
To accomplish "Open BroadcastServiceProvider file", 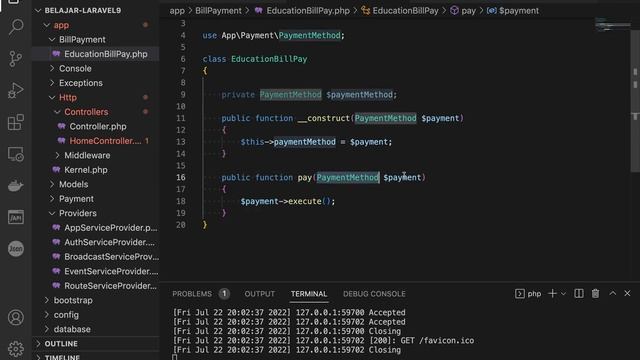I will [x=111, y=257].
